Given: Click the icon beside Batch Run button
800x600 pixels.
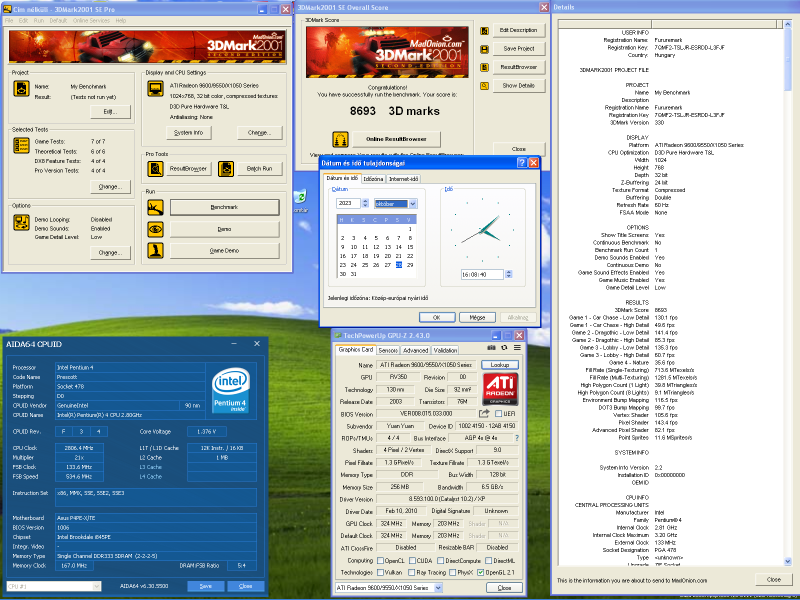Looking at the screenshot, I should 226,168.
